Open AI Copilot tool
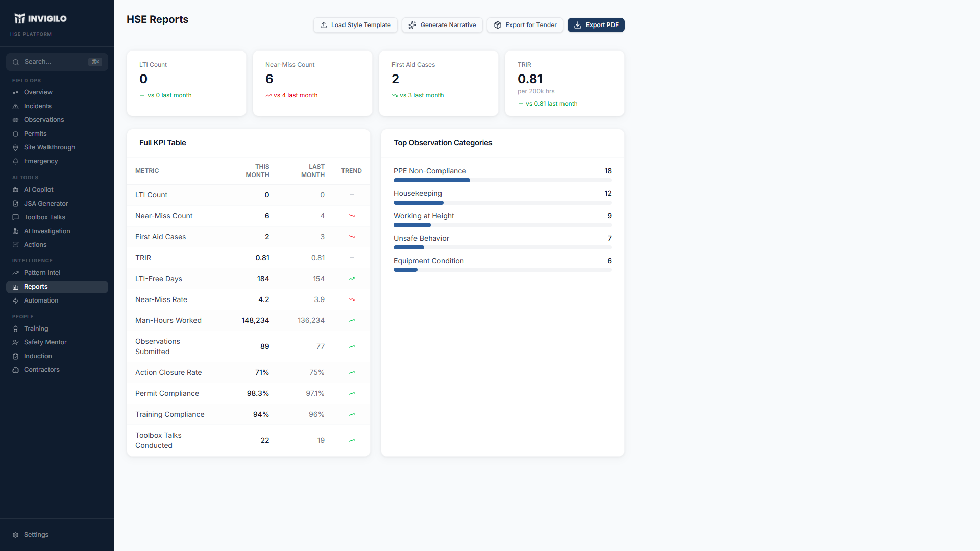Screen dimensions: 980x551 click(x=57, y=190)
